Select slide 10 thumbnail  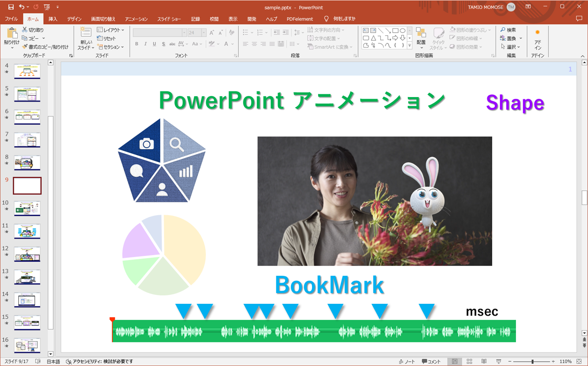(27, 209)
